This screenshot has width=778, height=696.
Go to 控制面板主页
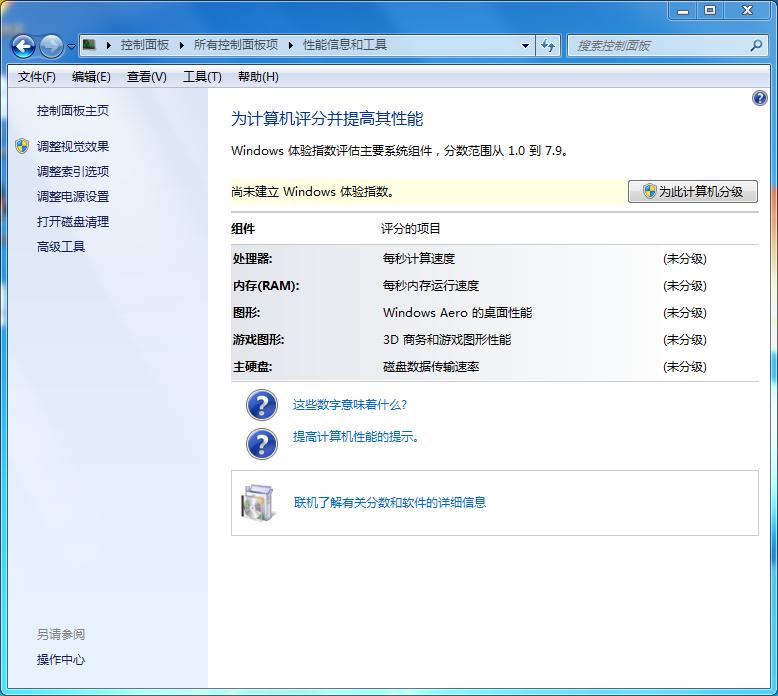click(x=73, y=111)
